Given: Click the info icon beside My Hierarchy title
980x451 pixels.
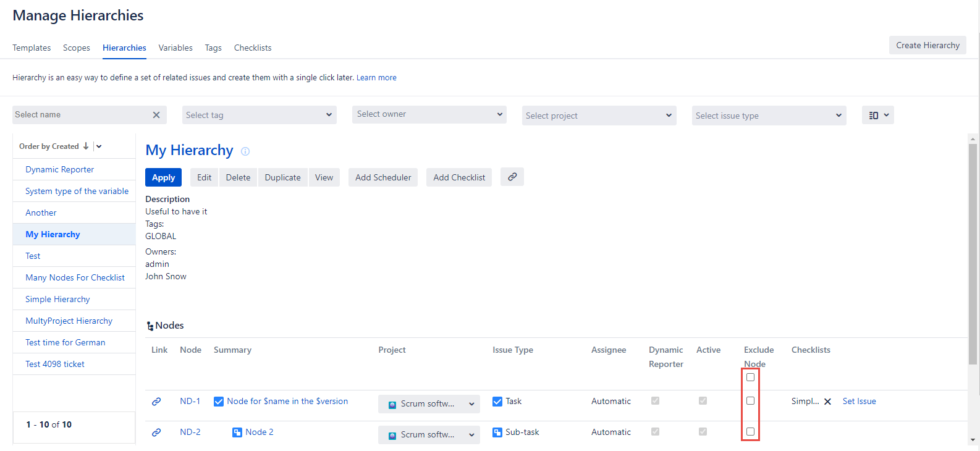Looking at the screenshot, I should (x=245, y=151).
